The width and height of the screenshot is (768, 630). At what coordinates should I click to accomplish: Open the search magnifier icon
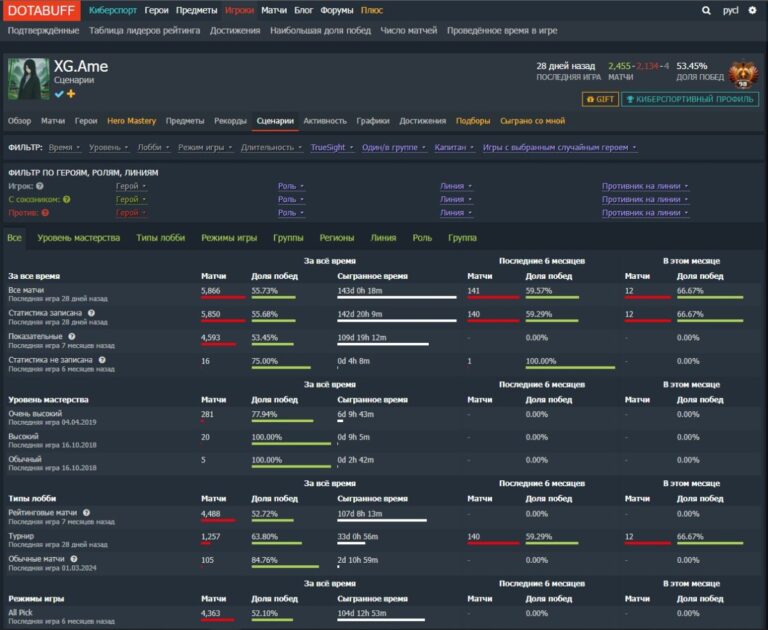(706, 10)
